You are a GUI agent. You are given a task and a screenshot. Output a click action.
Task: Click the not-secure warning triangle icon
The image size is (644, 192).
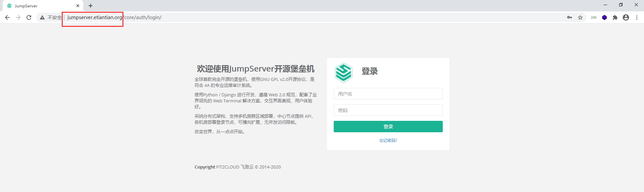(x=42, y=17)
